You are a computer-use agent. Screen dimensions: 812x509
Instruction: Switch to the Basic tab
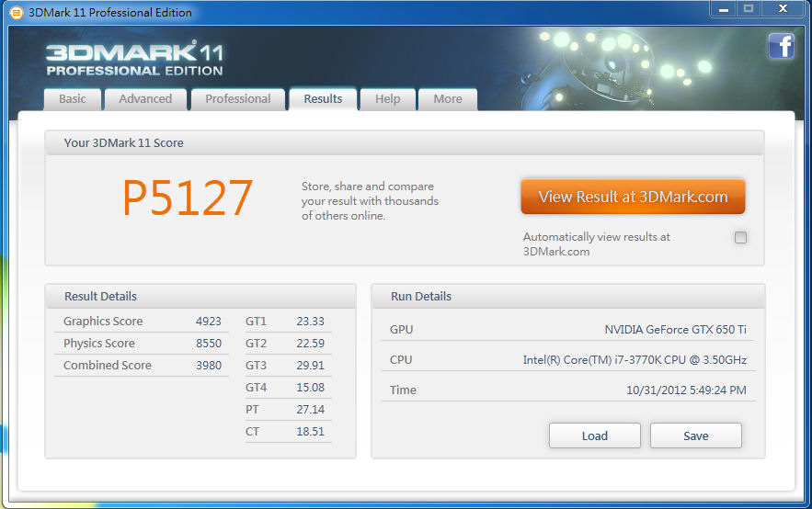[73, 99]
